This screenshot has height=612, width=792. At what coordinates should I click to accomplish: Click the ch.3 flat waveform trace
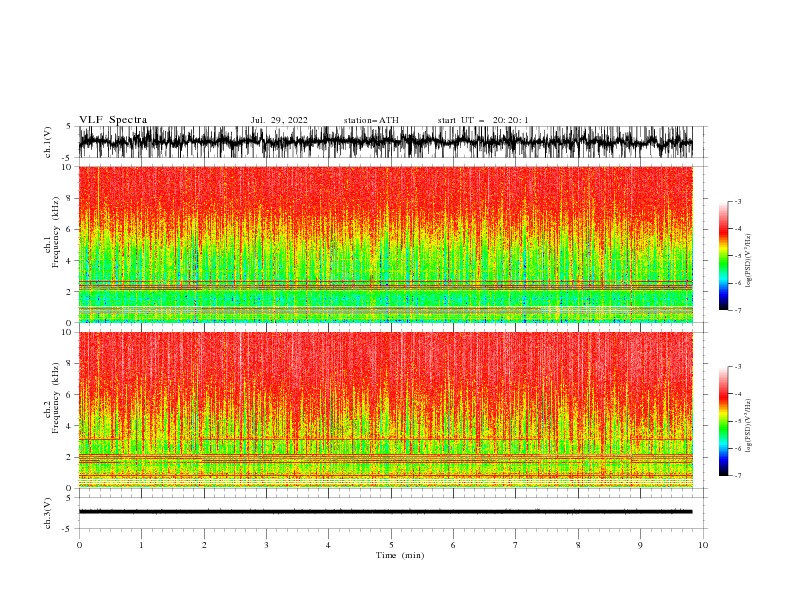pos(385,512)
